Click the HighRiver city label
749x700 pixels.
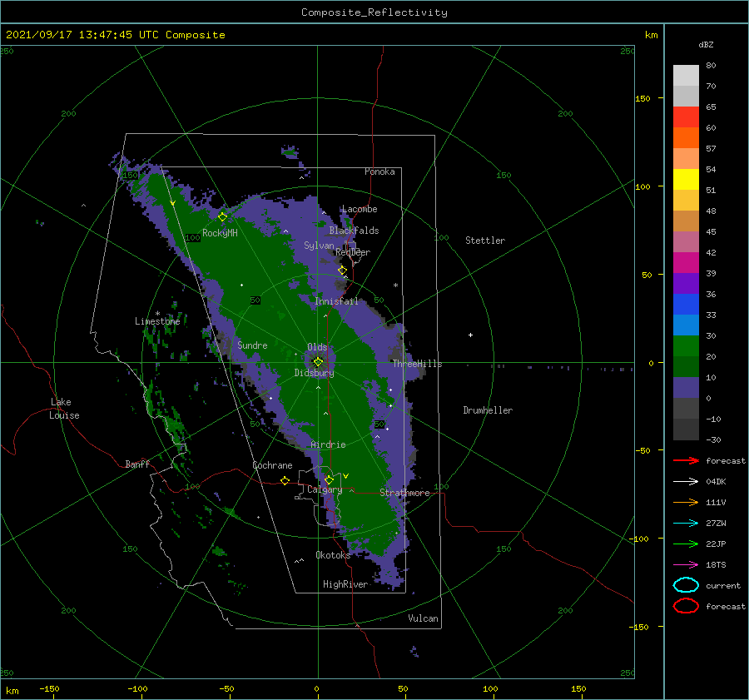click(345, 585)
